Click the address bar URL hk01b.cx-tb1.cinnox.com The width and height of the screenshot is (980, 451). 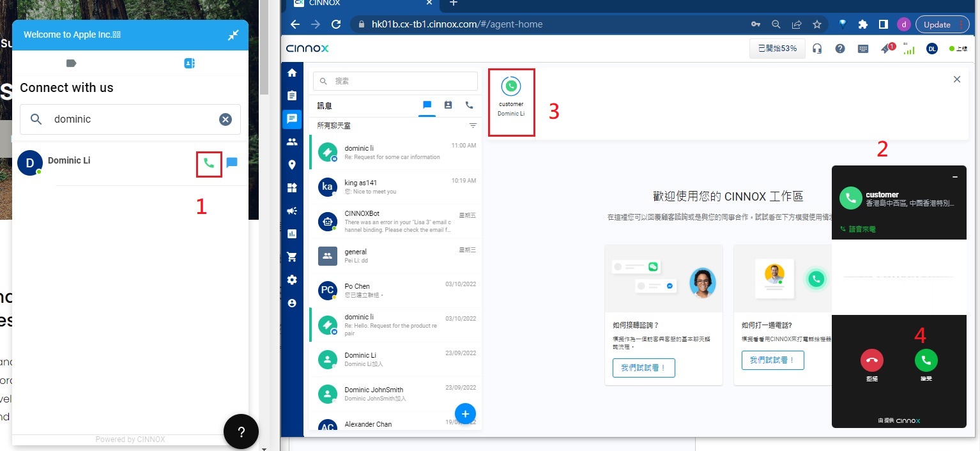pyautogui.click(x=457, y=24)
